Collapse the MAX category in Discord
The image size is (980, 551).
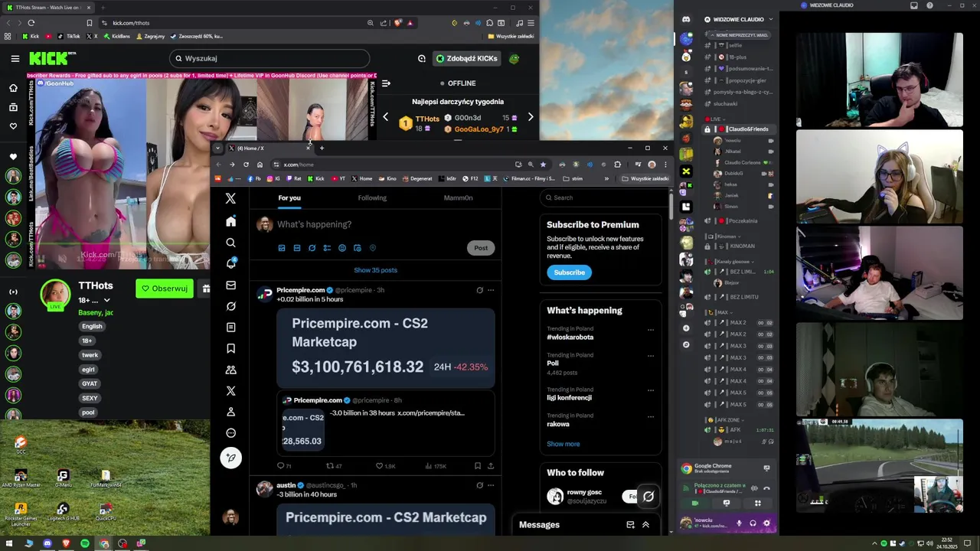coord(720,312)
